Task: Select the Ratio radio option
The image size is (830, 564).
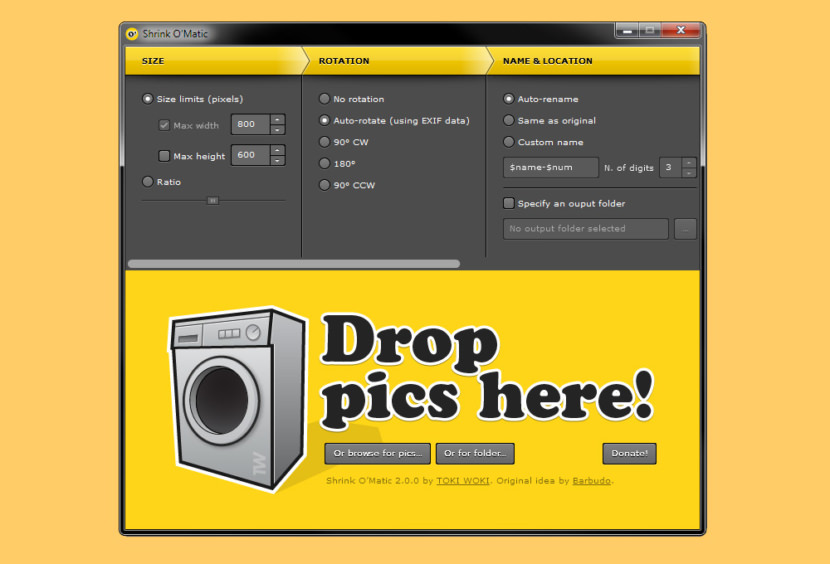Action: point(148,182)
